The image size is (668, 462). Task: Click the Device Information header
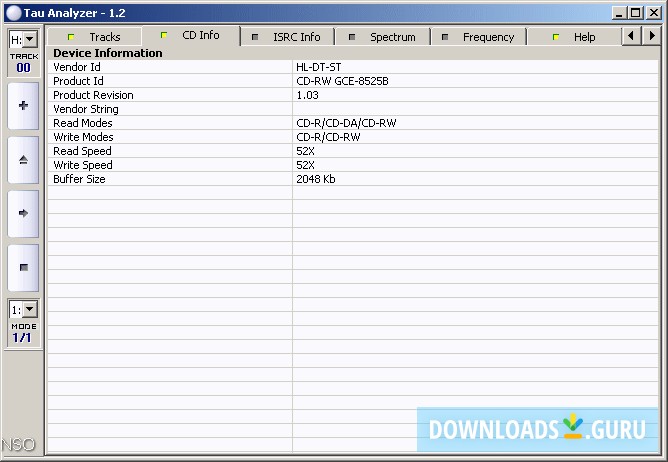[108, 53]
